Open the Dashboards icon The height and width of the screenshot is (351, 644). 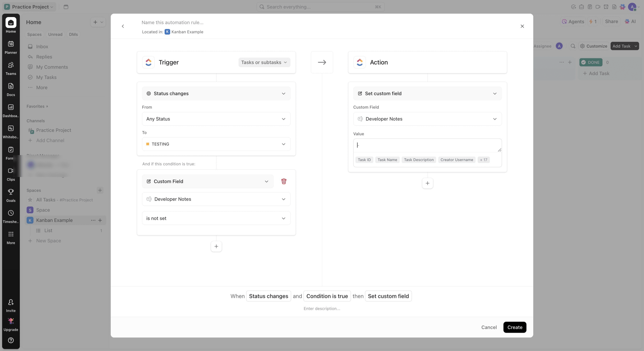11,107
